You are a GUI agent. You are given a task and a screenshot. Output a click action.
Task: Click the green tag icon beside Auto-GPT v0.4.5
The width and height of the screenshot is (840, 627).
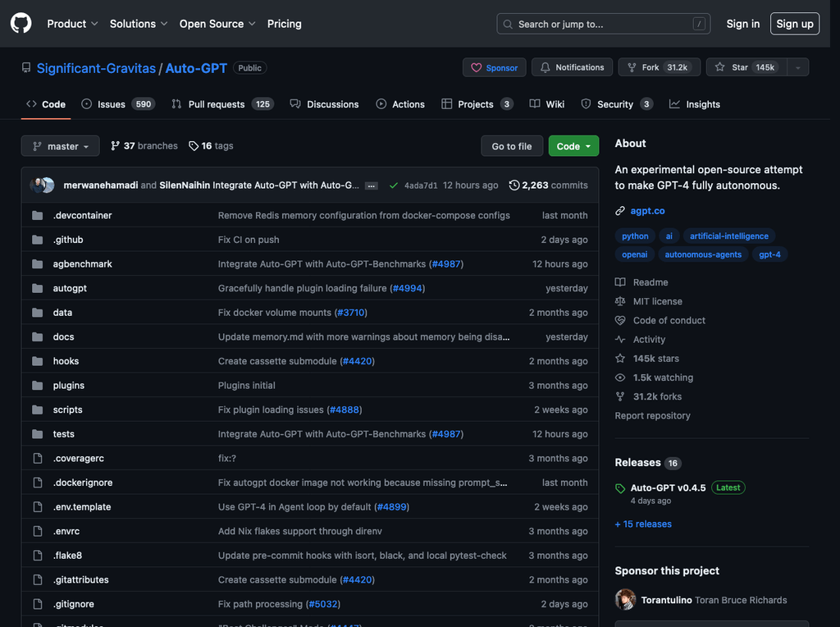click(x=620, y=488)
